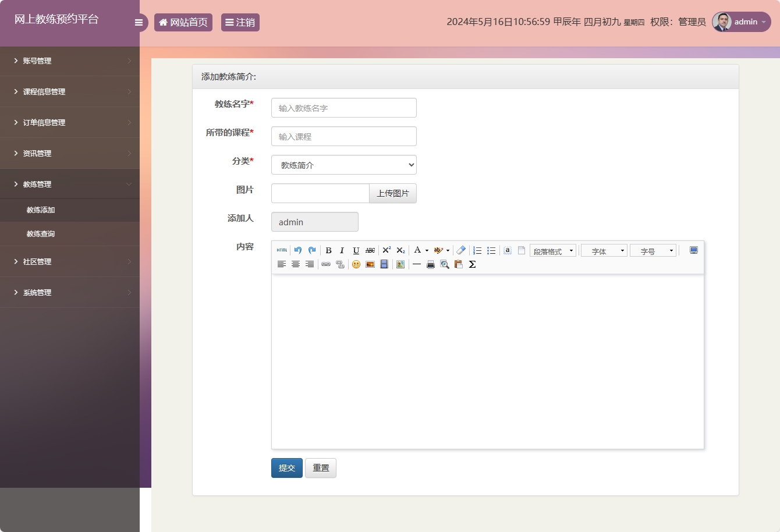Insert a formula using the sigma icon

click(472, 264)
